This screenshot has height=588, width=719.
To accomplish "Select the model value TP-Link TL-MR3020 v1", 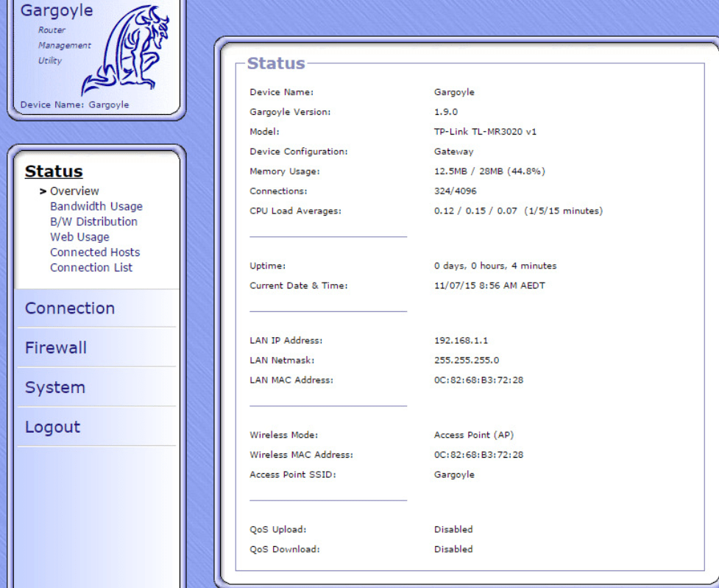I will [485, 132].
